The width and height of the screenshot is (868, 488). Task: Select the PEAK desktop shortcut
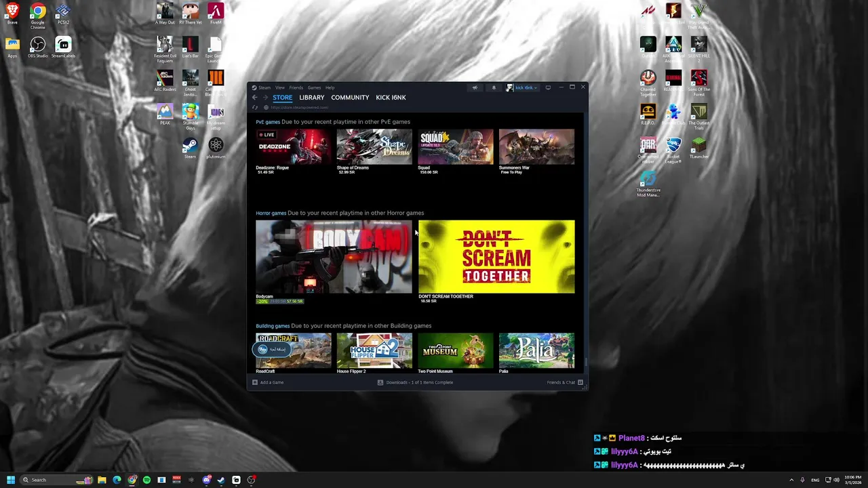click(x=165, y=115)
